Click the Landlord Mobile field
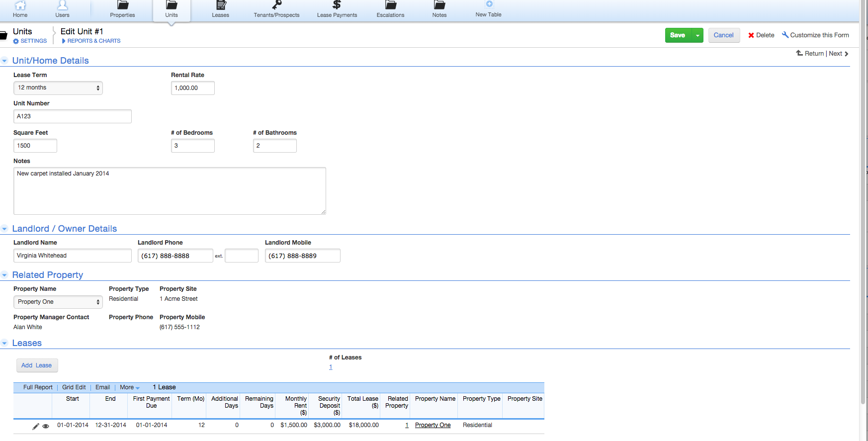Viewport: 868px width, 441px height. pos(303,256)
